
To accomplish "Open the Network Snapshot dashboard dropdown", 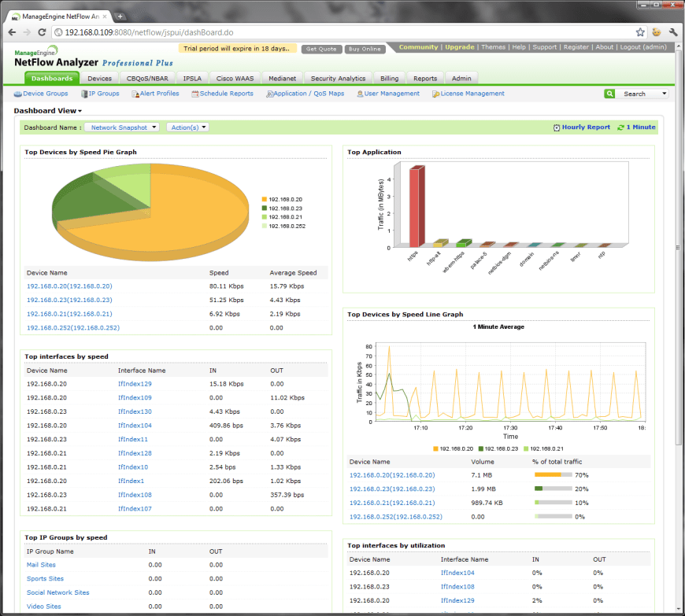I will 122,127.
